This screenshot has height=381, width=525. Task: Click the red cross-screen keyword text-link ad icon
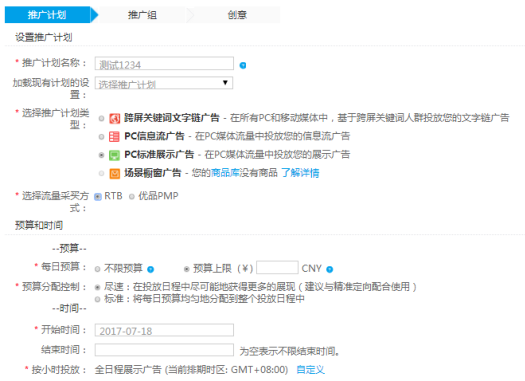(x=115, y=118)
